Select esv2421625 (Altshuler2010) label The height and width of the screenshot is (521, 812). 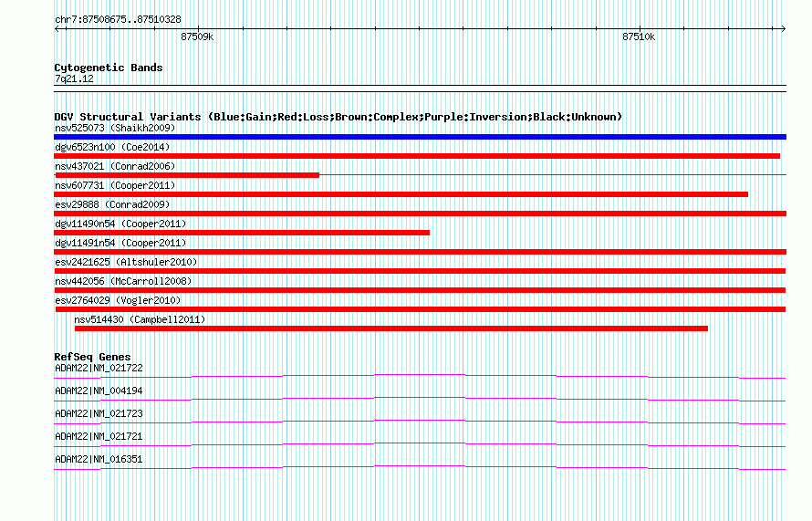coord(126,262)
